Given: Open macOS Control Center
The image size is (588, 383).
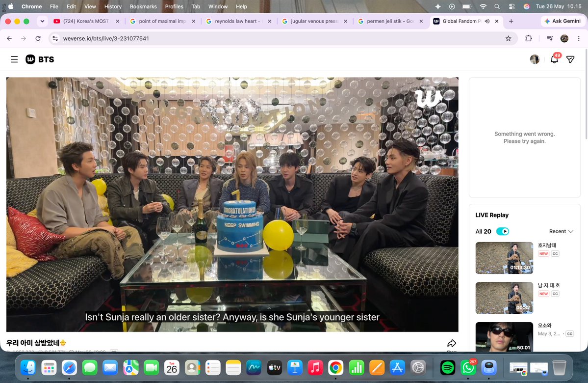Looking at the screenshot, I should pos(511,6).
